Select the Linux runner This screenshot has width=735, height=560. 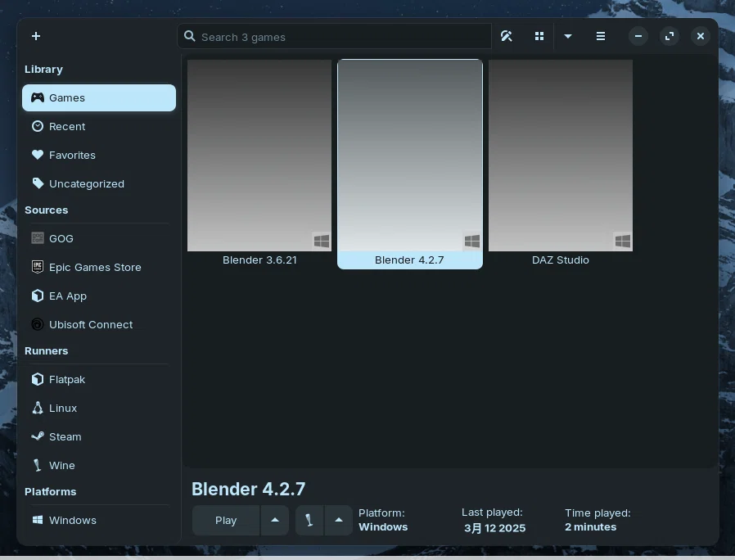click(x=99, y=408)
